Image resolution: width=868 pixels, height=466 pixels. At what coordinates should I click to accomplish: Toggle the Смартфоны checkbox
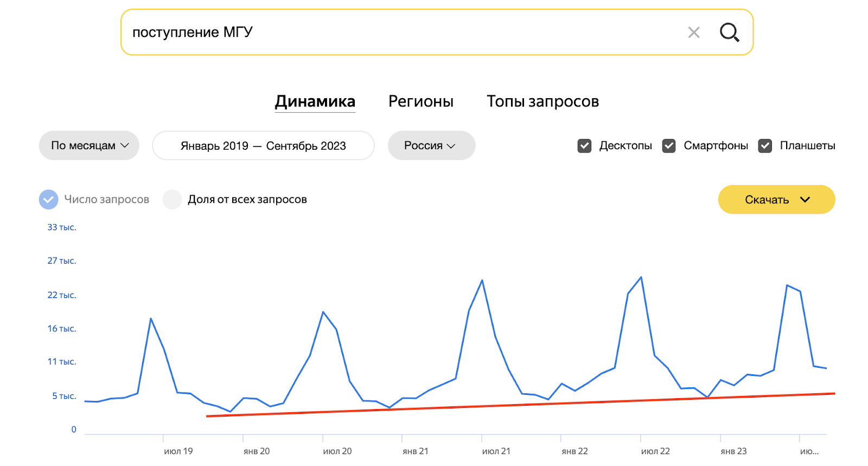[669, 145]
